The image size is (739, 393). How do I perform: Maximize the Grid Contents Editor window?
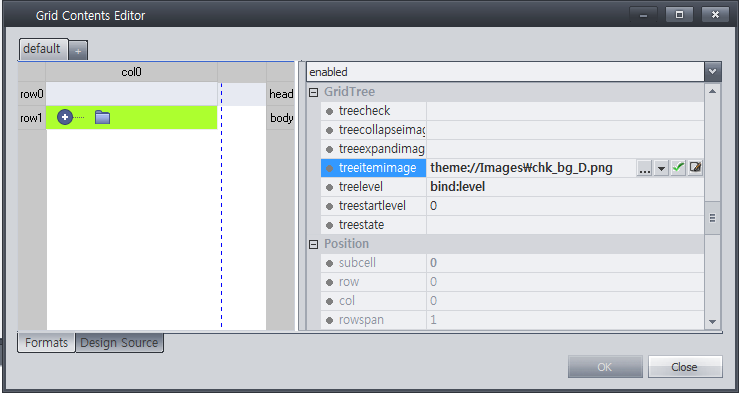tap(679, 15)
